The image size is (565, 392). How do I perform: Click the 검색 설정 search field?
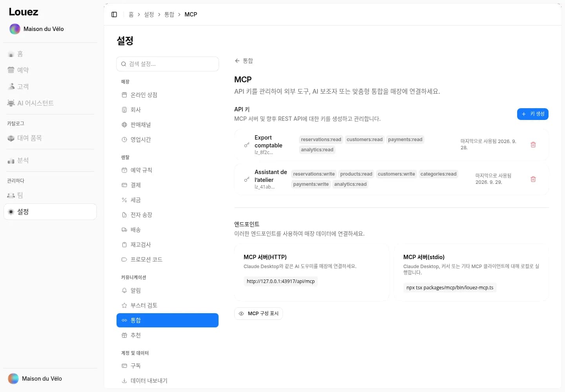[168, 64]
